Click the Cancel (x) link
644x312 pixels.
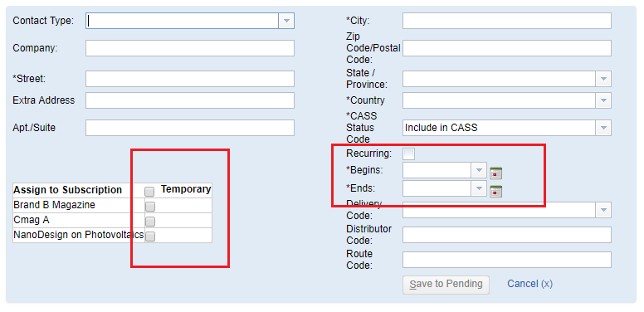pos(529,284)
